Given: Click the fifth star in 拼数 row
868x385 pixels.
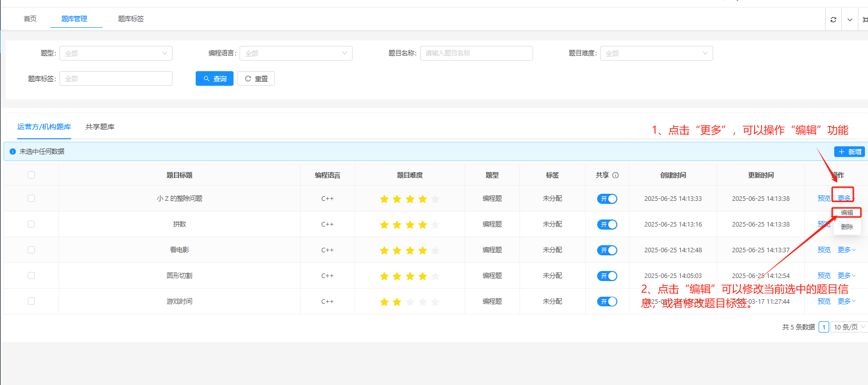Looking at the screenshot, I should click(435, 225).
